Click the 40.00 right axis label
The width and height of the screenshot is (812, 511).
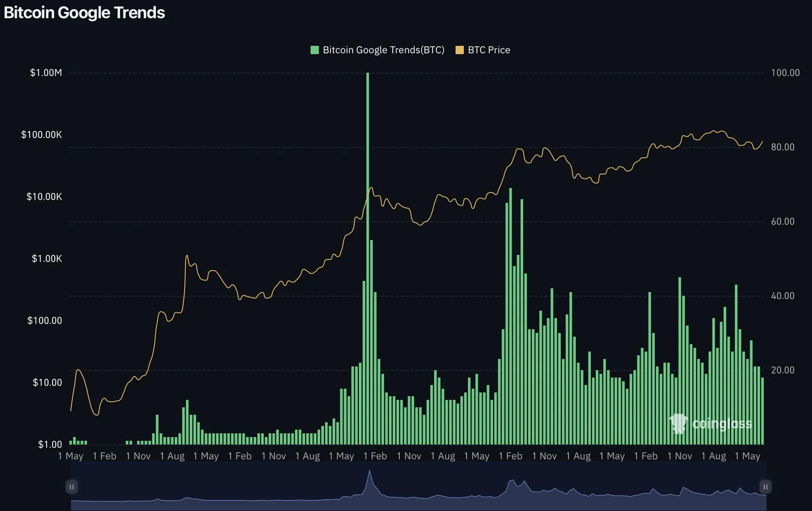tap(783, 296)
